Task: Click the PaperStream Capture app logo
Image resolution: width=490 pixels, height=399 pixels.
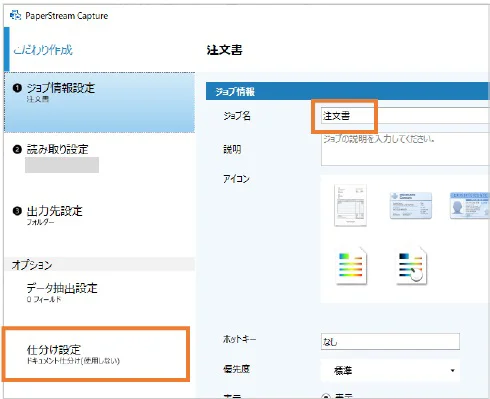Action: [15, 15]
